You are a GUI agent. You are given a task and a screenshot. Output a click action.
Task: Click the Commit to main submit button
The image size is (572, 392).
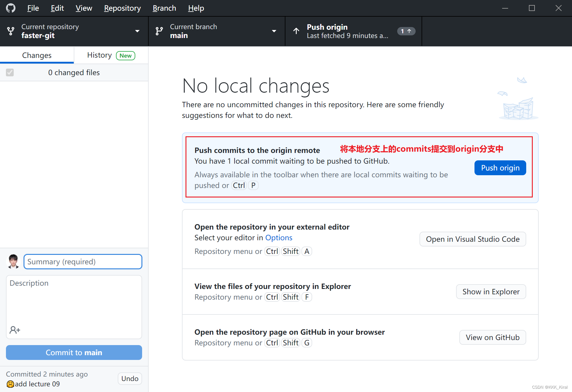(x=74, y=352)
